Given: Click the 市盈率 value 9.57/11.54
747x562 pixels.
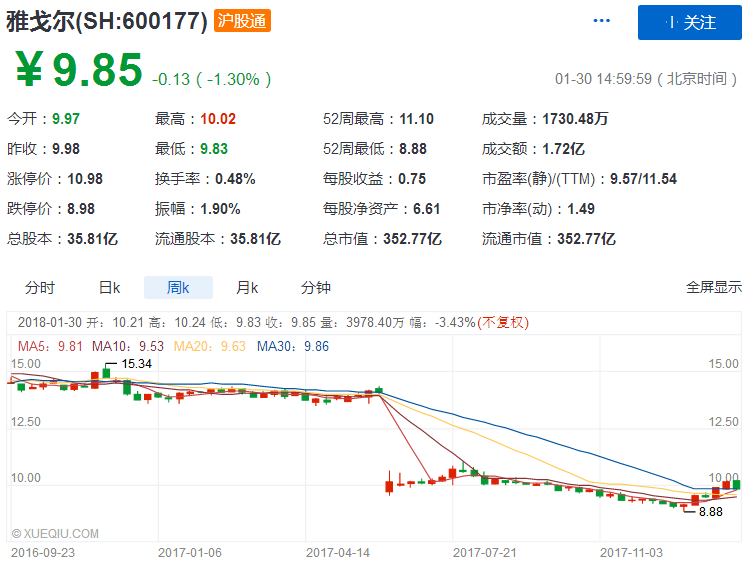Looking at the screenshot, I should [643, 179].
